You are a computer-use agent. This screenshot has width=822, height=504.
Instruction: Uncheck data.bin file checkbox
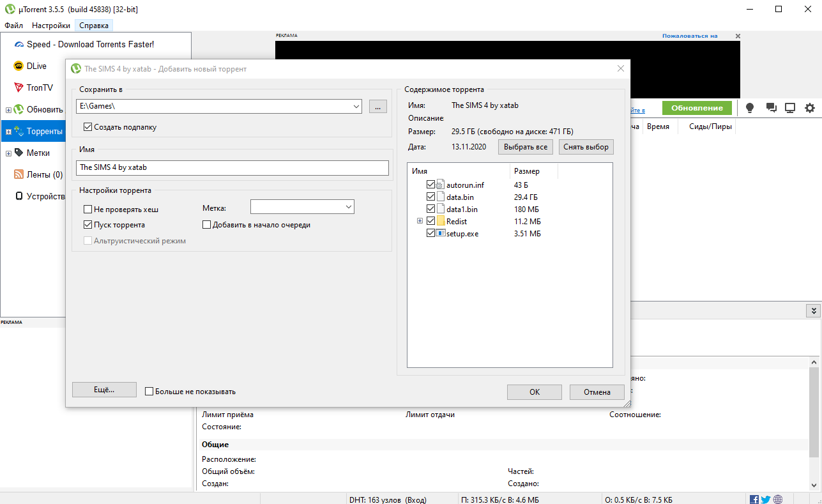430,197
